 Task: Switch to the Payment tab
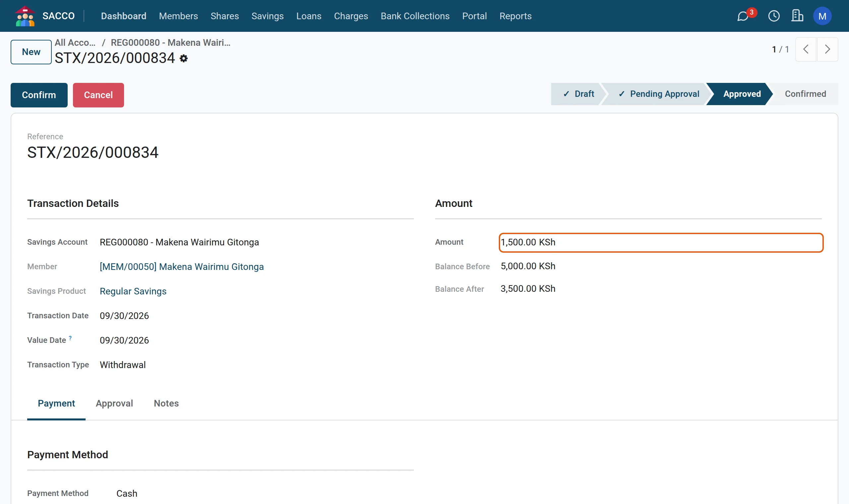[56, 403]
